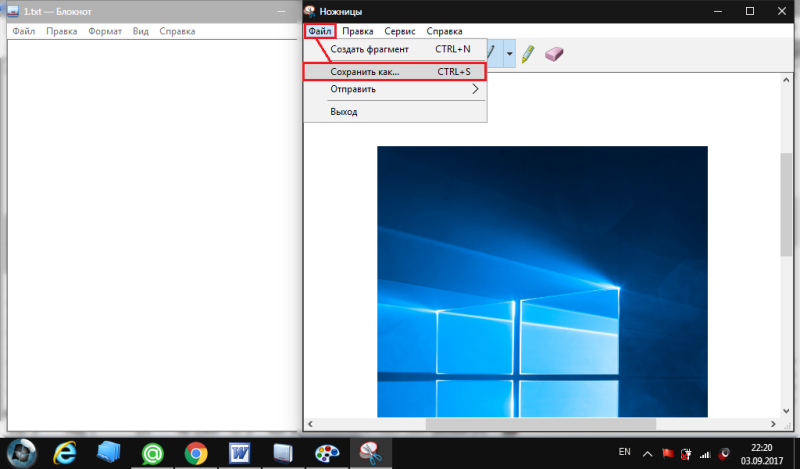Switch to Microsoft Word in the taskbar
The height and width of the screenshot is (469, 800).
[x=239, y=453]
